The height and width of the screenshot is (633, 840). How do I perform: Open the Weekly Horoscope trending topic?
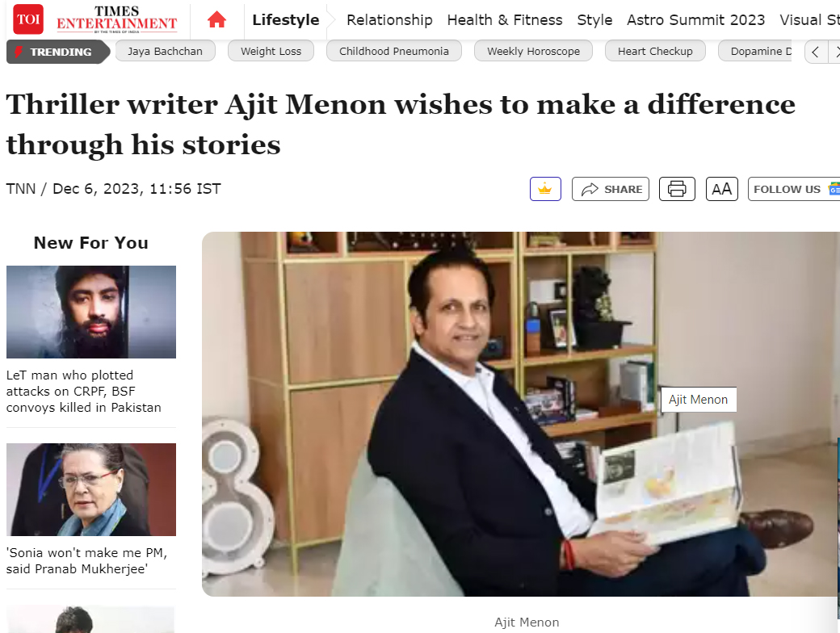pos(533,50)
